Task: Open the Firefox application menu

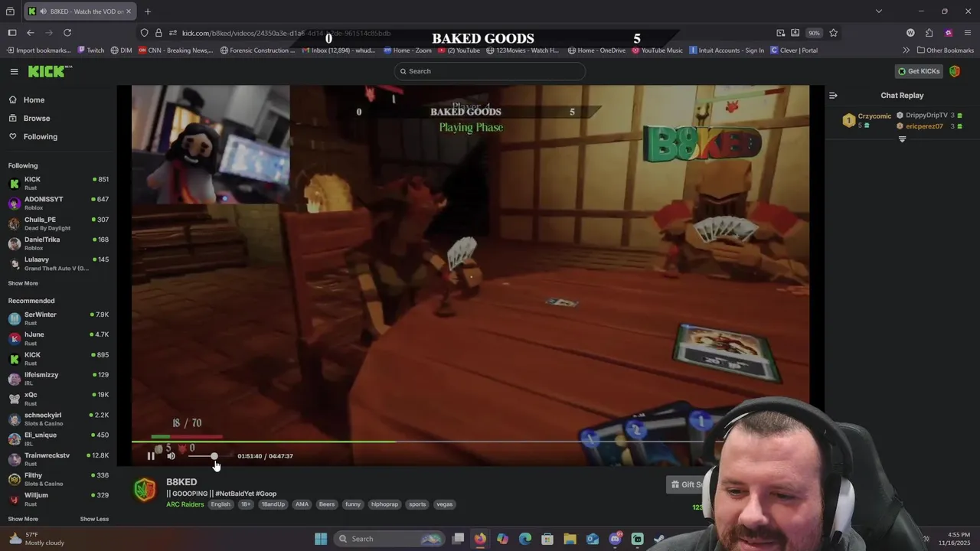Action: click(968, 33)
